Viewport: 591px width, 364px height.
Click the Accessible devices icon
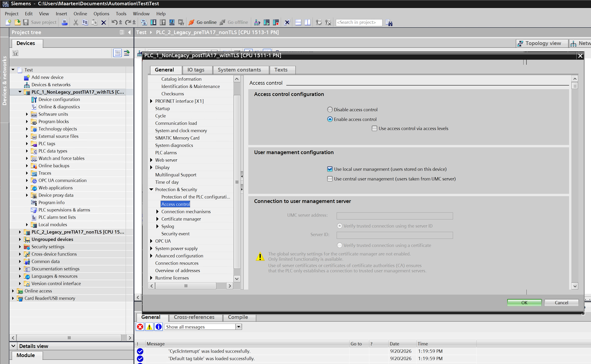click(x=257, y=22)
